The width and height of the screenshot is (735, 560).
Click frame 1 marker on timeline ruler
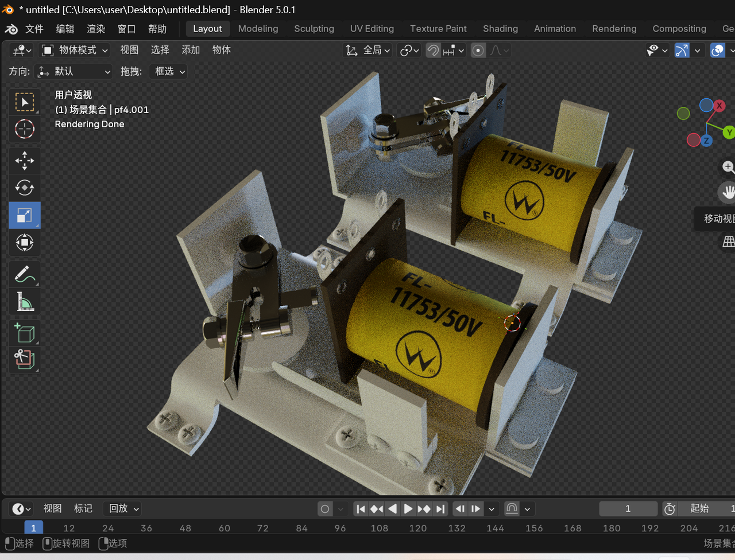click(33, 528)
